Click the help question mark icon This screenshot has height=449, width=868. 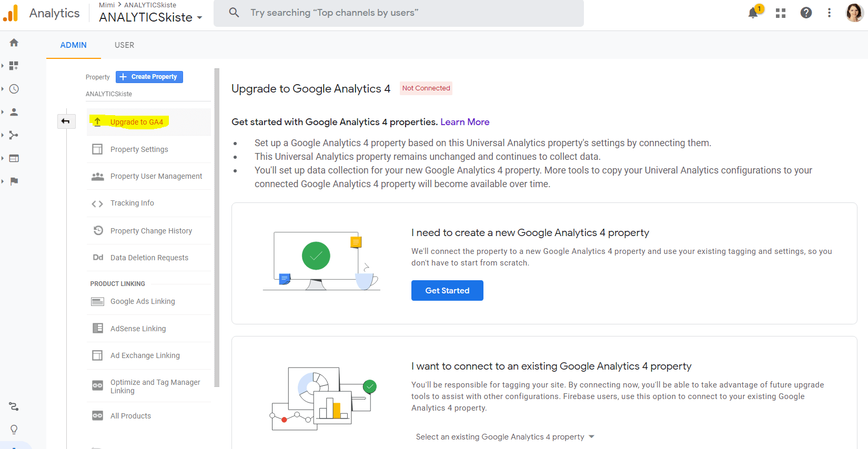point(806,13)
